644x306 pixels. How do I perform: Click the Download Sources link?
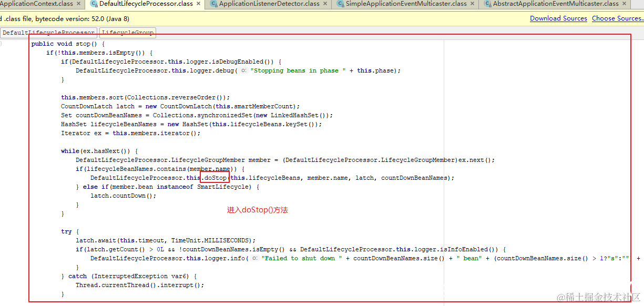[x=558, y=18]
